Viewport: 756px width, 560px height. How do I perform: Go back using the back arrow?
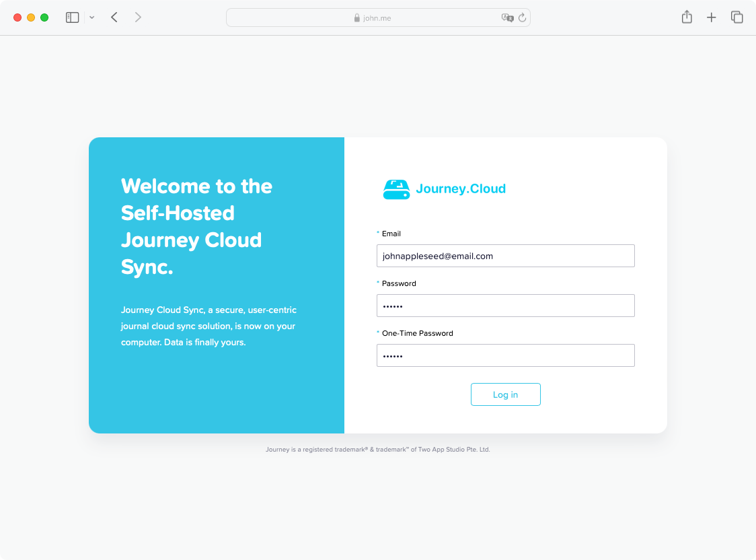coord(114,17)
